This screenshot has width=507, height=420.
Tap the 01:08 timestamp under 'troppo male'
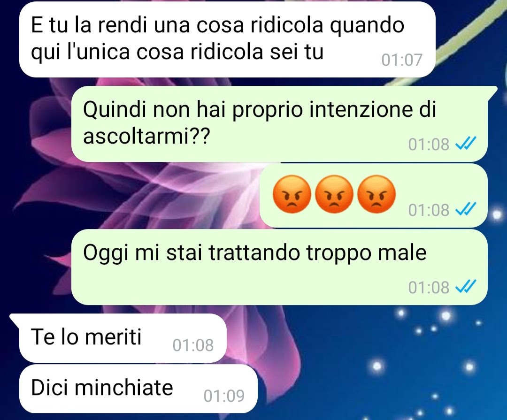pos(429,287)
